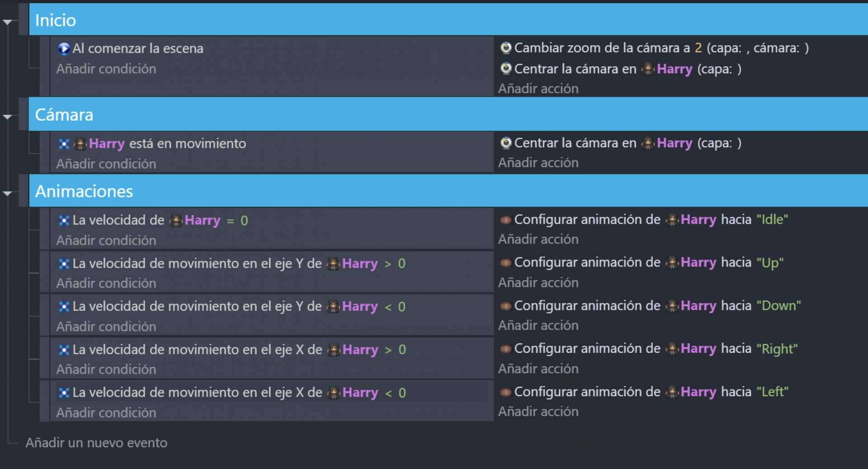Image resolution: width=868 pixels, height=469 pixels.
Task: Select the Animaciones group header
Action: tap(448, 191)
